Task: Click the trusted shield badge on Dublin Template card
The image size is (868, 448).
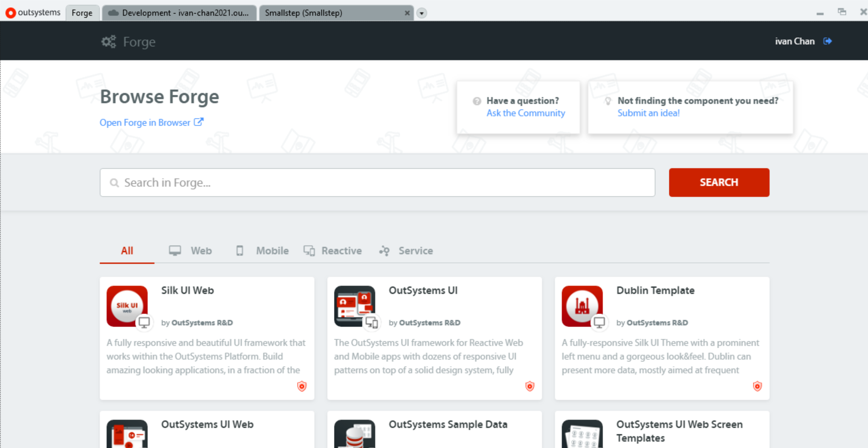Action: click(x=757, y=386)
